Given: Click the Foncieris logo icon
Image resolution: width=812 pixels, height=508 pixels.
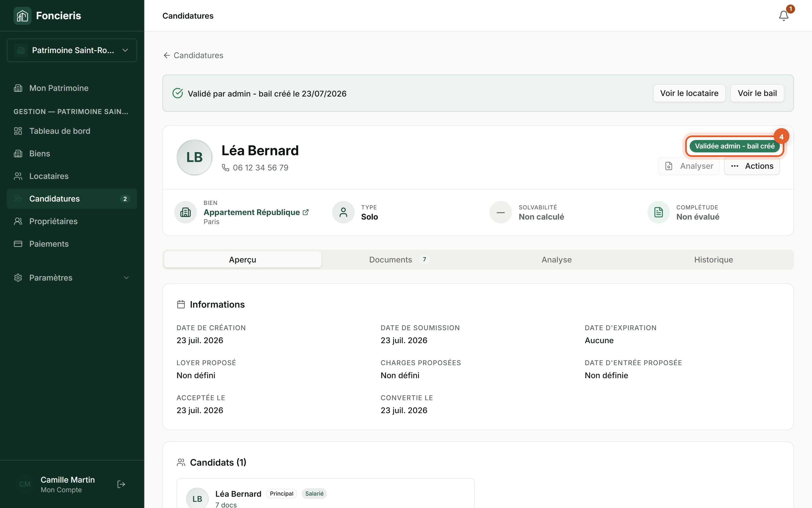Looking at the screenshot, I should tap(22, 16).
